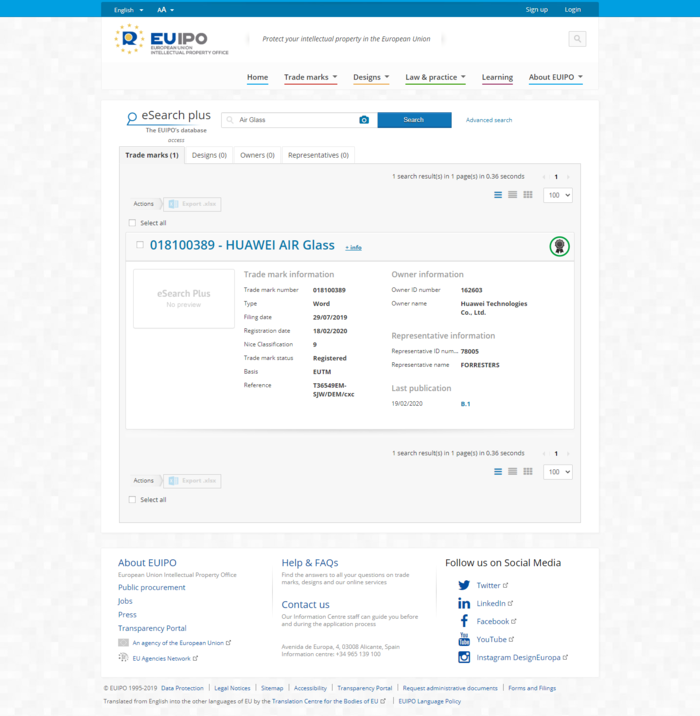The width and height of the screenshot is (700, 716).
Task: Click the Facebook icon
Action: tap(464, 621)
